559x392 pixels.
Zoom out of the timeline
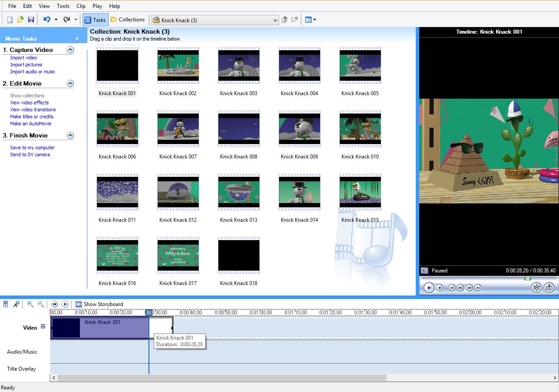tap(41, 304)
